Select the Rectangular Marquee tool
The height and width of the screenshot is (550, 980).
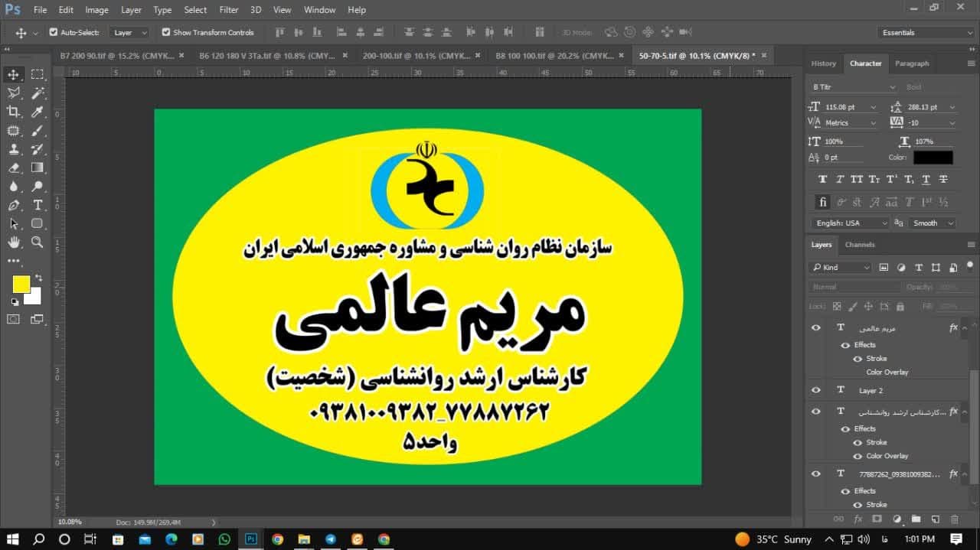37,74
